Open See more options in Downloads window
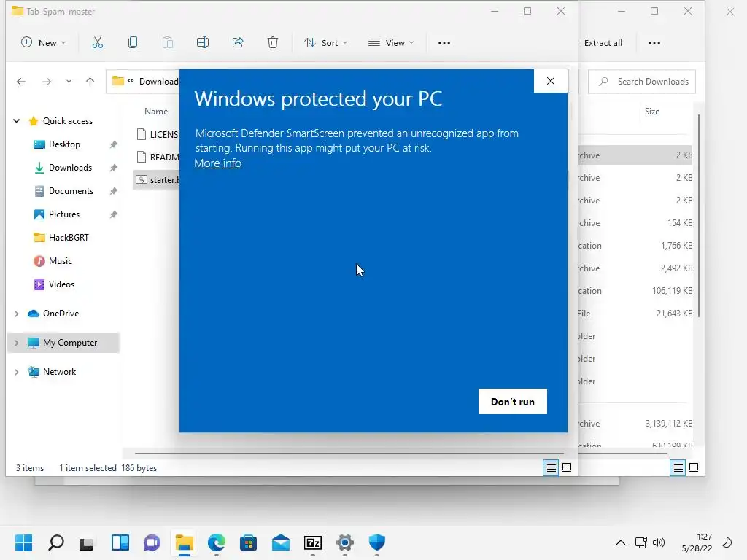The width and height of the screenshot is (747, 560). point(654,43)
